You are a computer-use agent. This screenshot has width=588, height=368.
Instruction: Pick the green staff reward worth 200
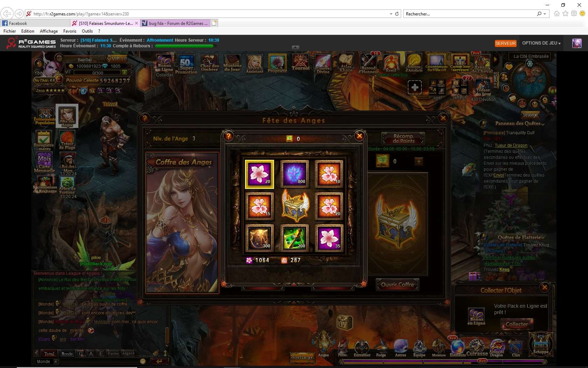294,238
